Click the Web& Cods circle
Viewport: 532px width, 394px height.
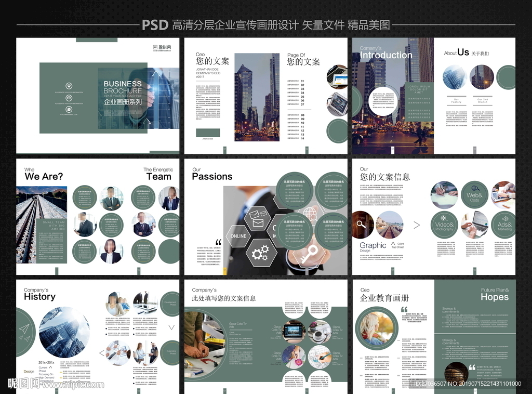tap(474, 195)
